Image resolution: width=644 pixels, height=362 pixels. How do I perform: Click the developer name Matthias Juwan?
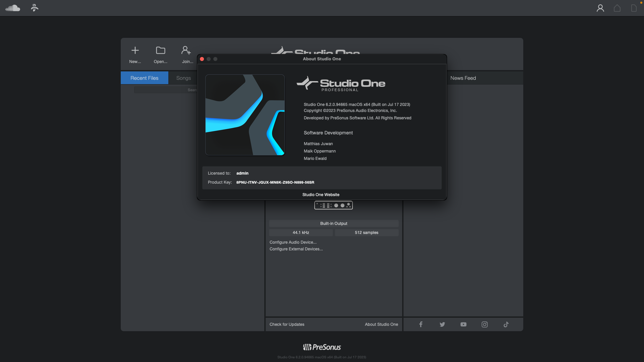point(318,144)
